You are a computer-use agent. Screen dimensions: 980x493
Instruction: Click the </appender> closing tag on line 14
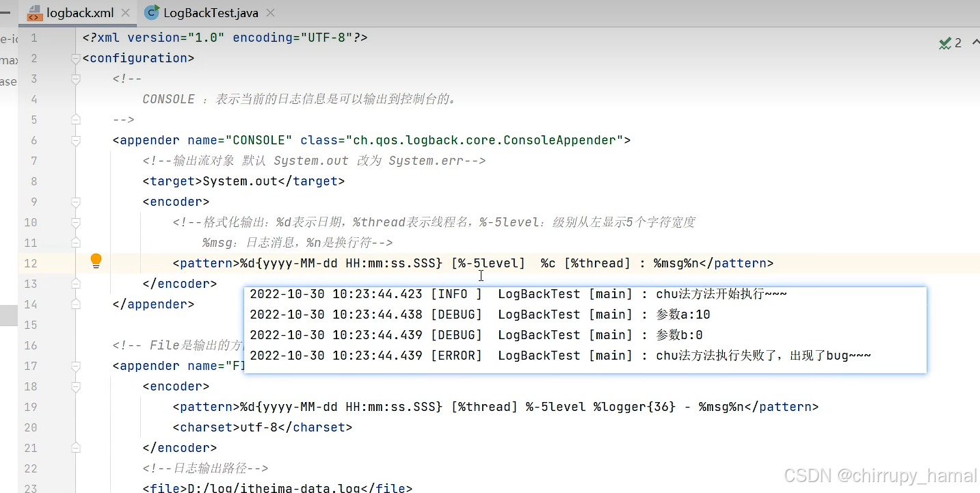154,304
